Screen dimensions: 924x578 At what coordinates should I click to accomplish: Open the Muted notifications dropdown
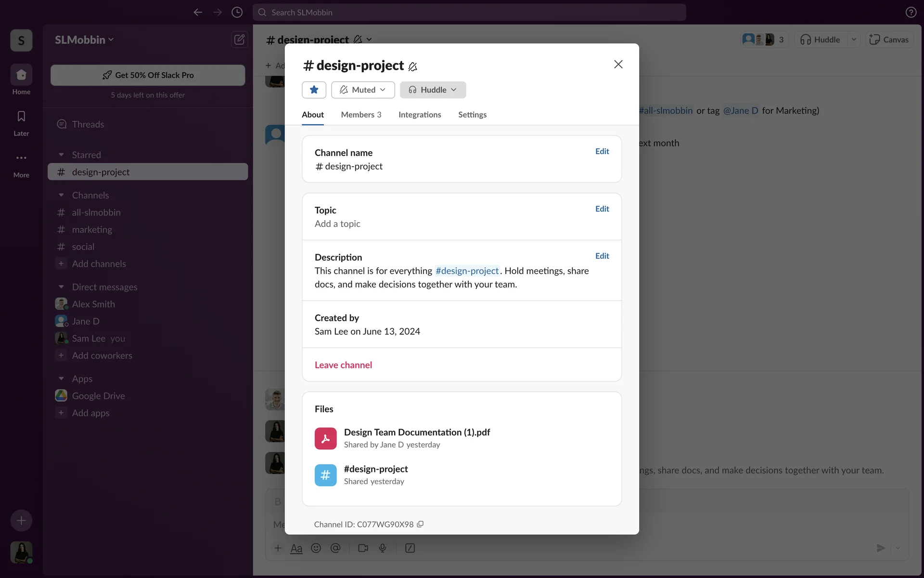363,90
